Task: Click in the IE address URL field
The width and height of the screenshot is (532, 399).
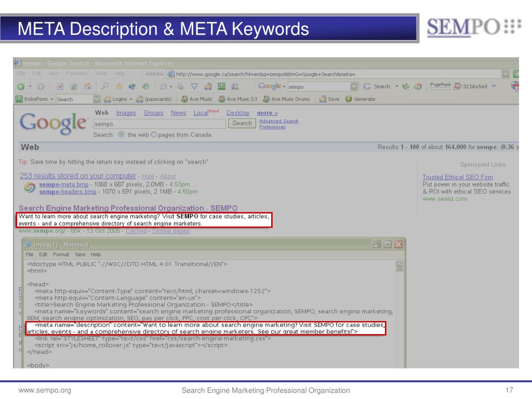Action: [x=338, y=74]
